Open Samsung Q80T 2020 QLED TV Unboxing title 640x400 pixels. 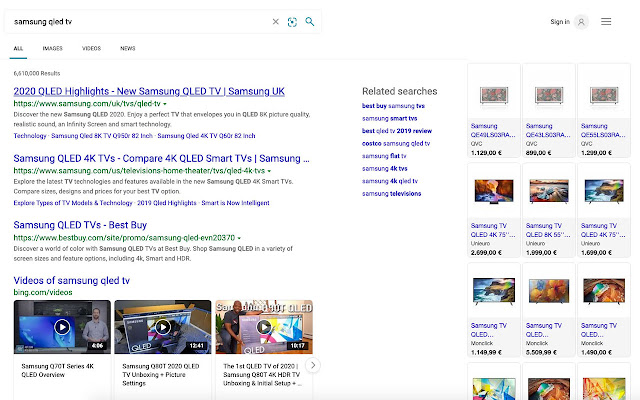(161, 375)
